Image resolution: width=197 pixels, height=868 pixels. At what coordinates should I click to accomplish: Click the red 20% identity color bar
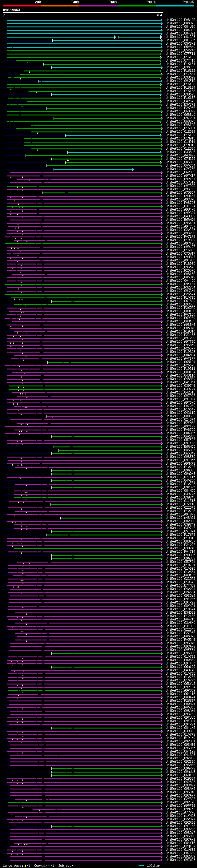(x=22, y=6)
